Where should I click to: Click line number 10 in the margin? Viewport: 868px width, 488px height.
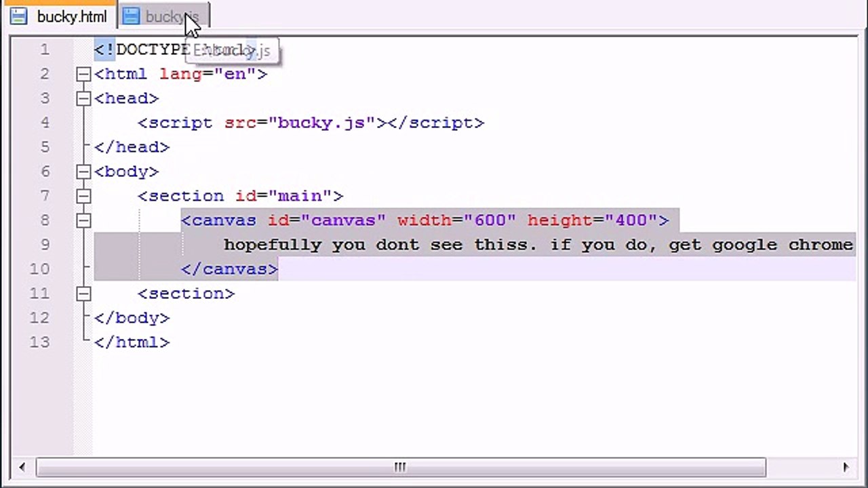pyautogui.click(x=39, y=269)
